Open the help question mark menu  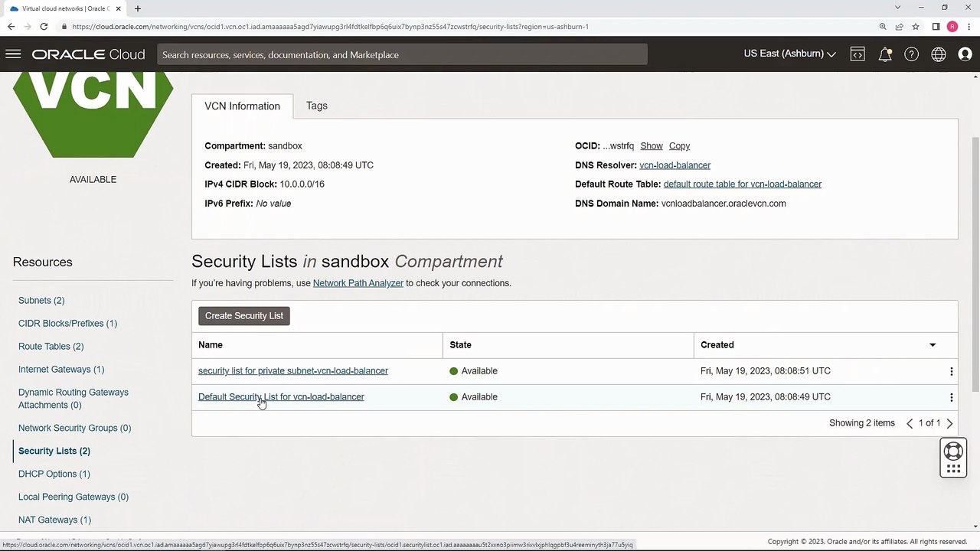(x=911, y=54)
